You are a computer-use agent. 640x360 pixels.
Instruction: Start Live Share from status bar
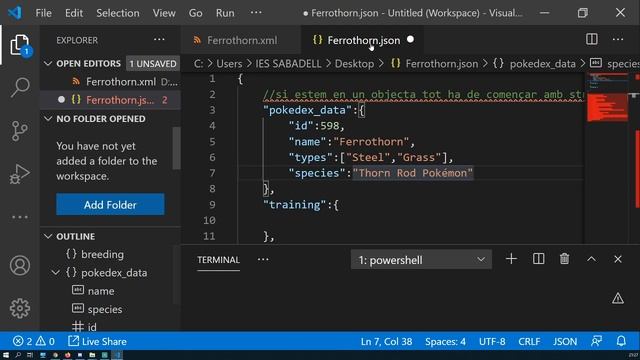point(97,341)
